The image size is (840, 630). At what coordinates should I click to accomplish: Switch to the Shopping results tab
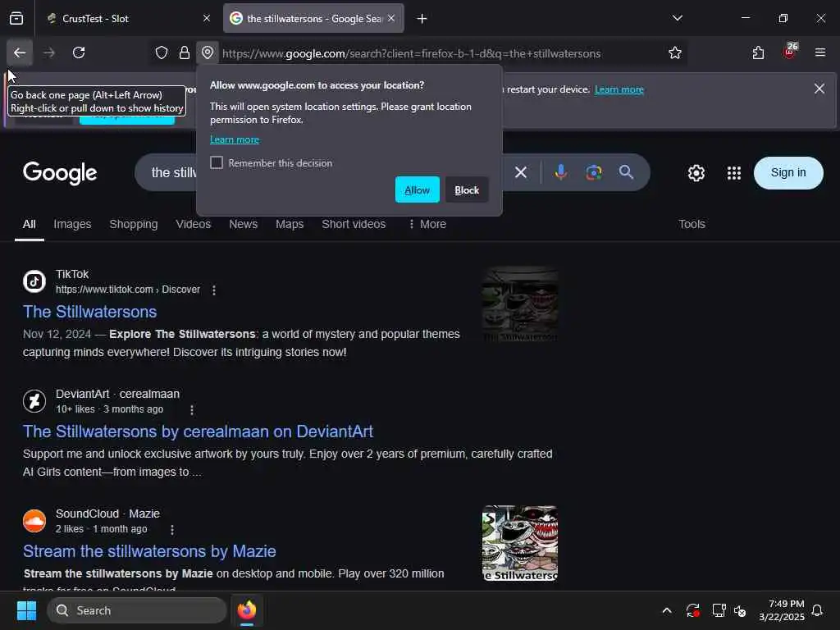pos(134,224)
